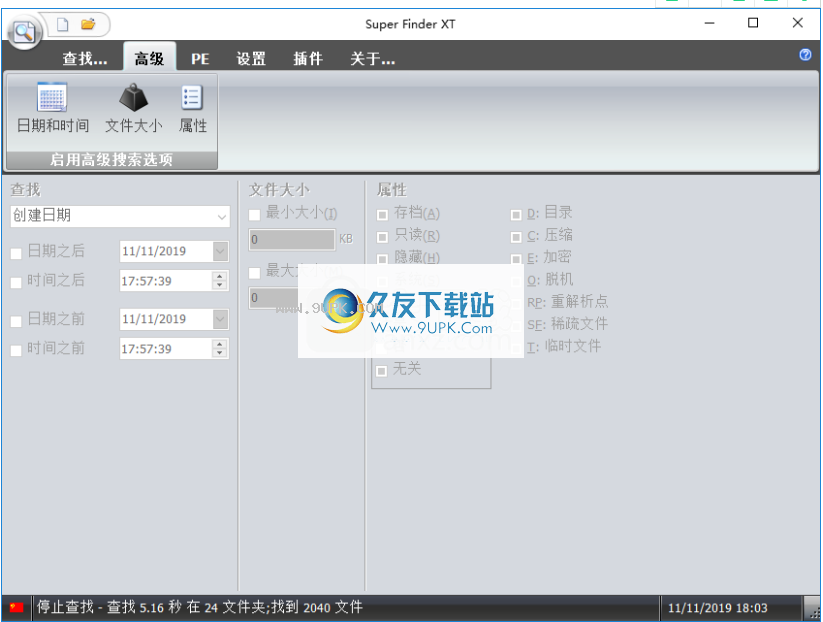Enable the 时间之前 checkbox

click(x=16, y=350)
